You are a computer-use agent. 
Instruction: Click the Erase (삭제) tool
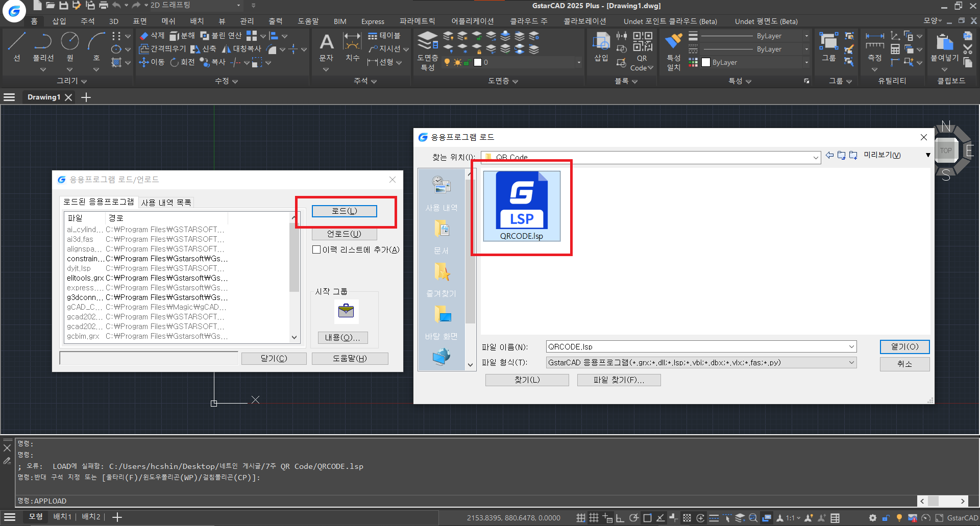click(x=152, y=36)
